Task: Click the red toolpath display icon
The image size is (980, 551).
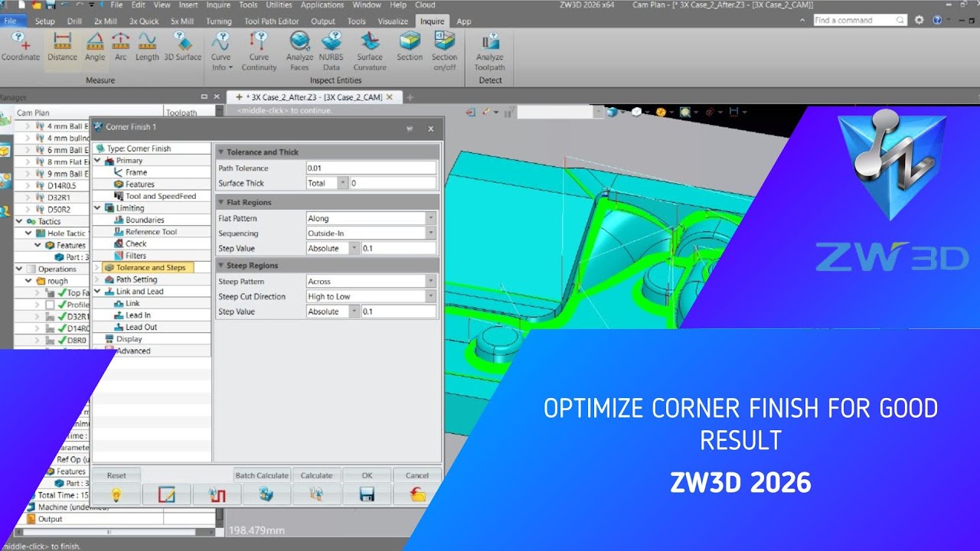Action: [217, 494]
